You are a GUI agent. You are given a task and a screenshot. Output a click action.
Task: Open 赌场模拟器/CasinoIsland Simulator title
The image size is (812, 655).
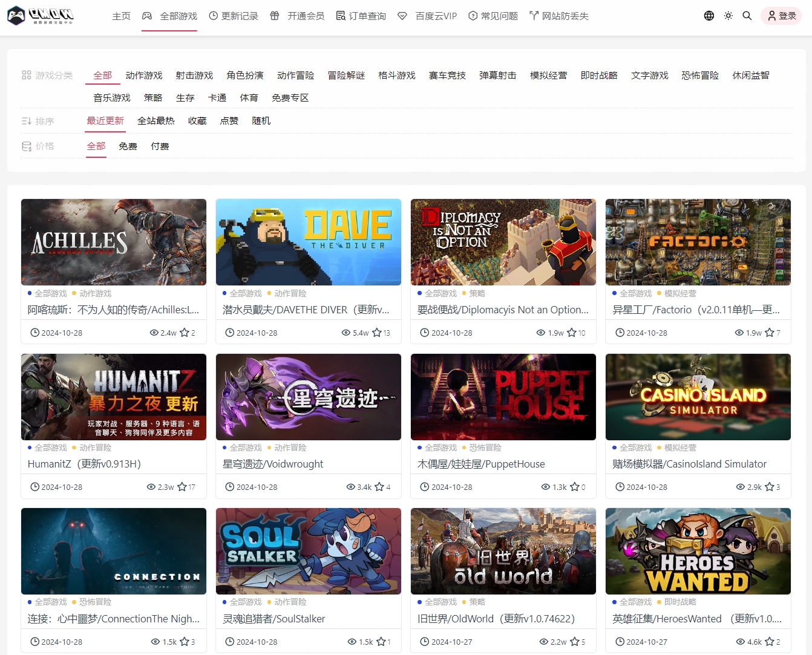click(689, 464)
